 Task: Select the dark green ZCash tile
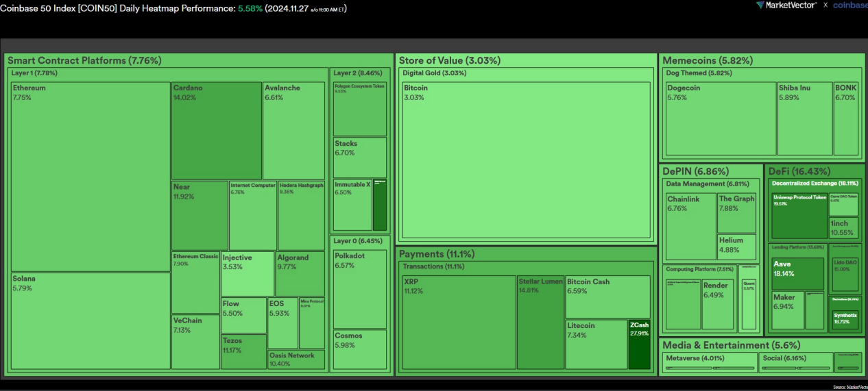point(639,344)
